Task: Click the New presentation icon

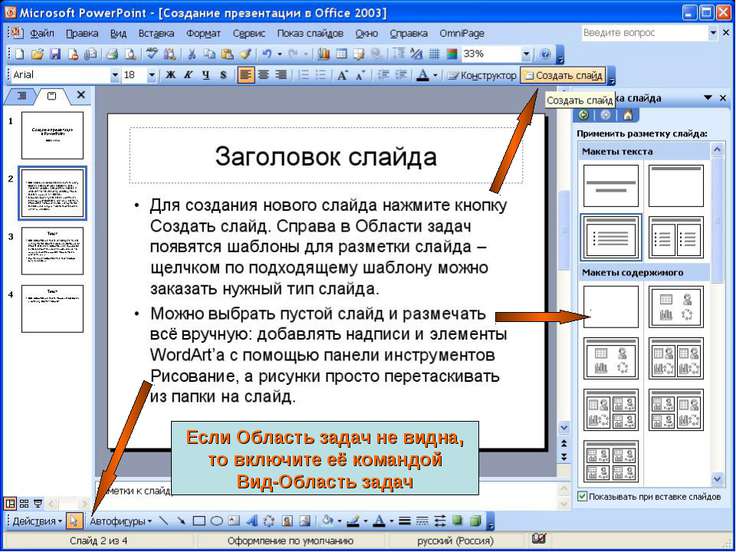Action: click(19, 54)
